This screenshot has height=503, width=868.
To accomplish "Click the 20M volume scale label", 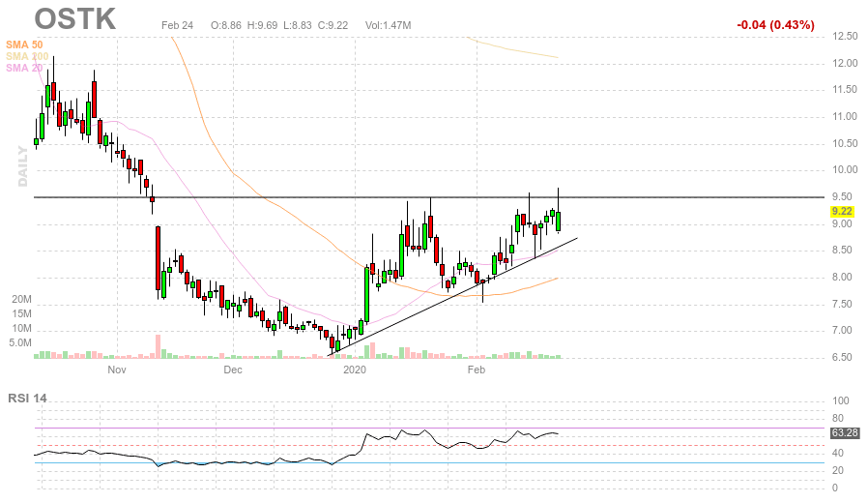I will pos(21,299).
